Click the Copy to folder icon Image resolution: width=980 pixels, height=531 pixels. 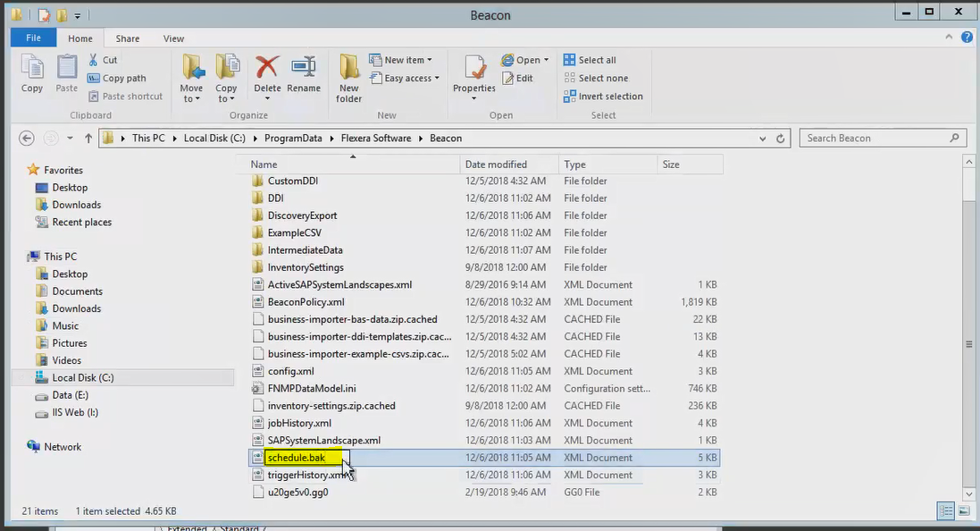coord(227,67)
